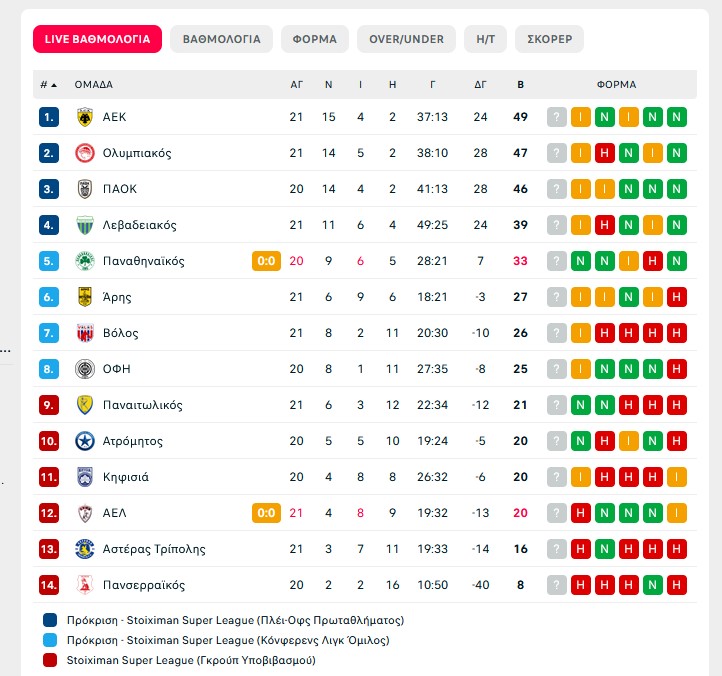722x676 pixels.
Task: Click the Αστέρας Τρίπολης crest icon
Action: [x=85, y=549]
